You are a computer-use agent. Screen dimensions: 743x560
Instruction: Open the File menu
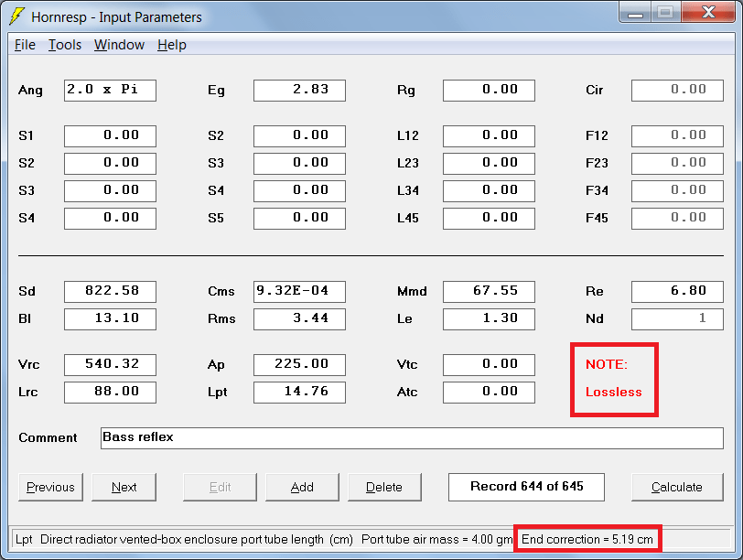coord(25,45)
